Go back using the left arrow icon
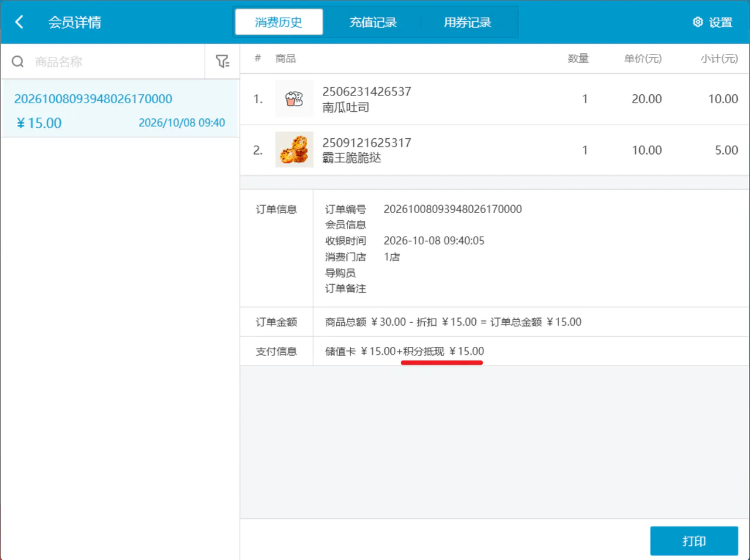The width and height of the screenshot is (750, 560). coord(19,22)
